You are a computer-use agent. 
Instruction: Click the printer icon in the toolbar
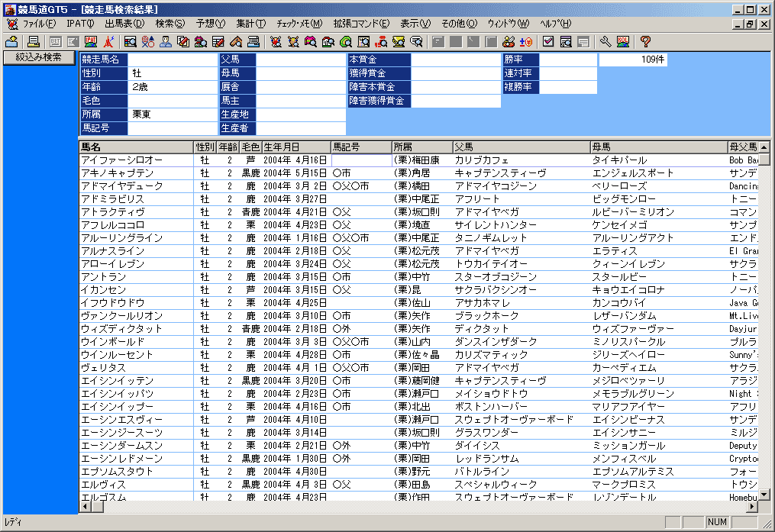(x=34, y=41)
